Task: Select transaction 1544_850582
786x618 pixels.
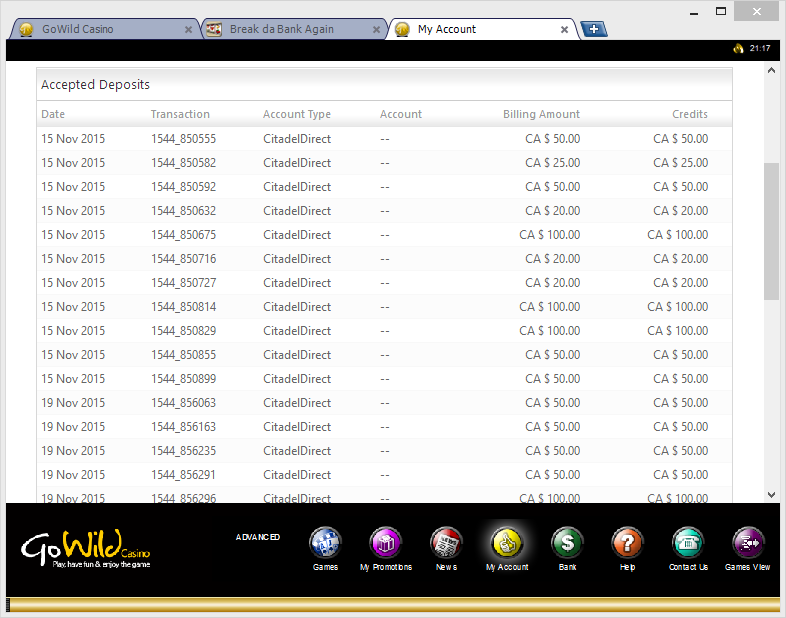Action: click(x=183, y=163)
